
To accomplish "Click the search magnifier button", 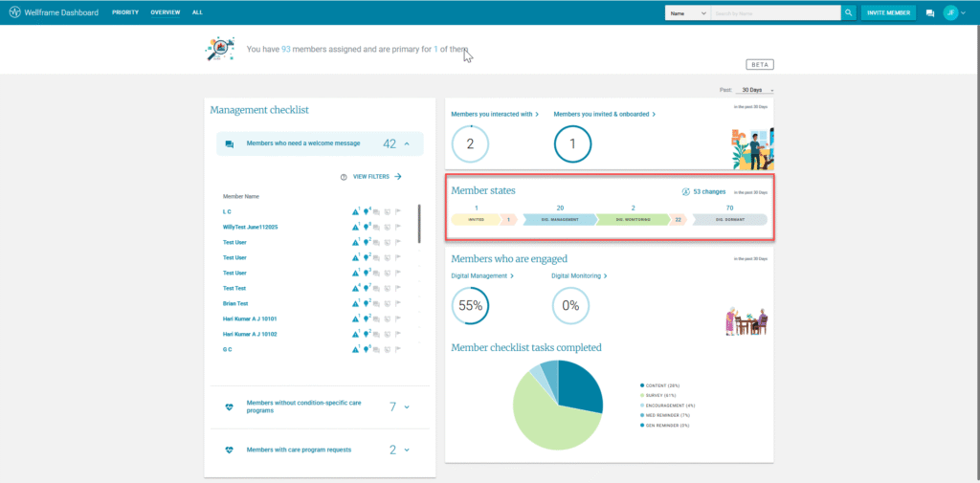I will (x=848, y=12).
